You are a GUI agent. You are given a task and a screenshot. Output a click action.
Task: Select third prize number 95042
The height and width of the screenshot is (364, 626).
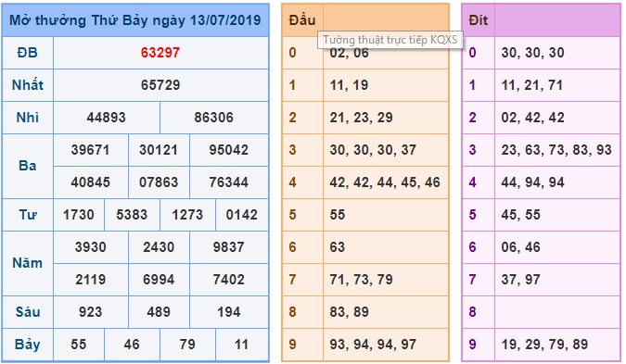[x=229, y=150]
